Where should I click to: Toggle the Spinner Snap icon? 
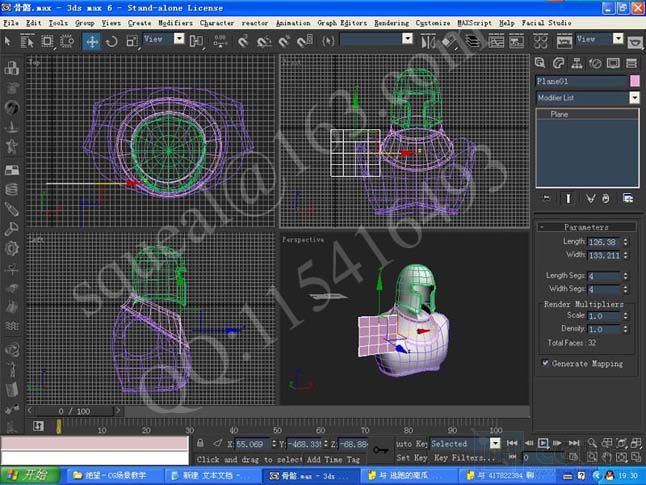tap(305, 41)
